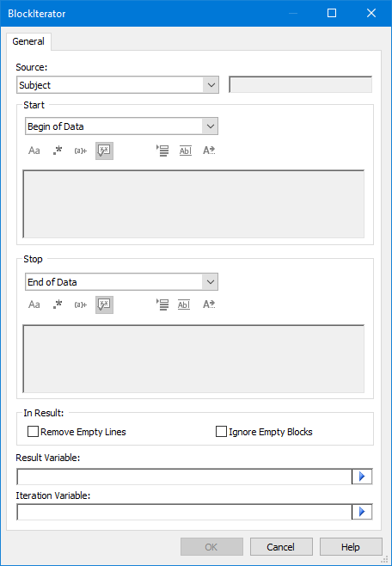Enable Ignore Empty Blocks checkbox

264,432
